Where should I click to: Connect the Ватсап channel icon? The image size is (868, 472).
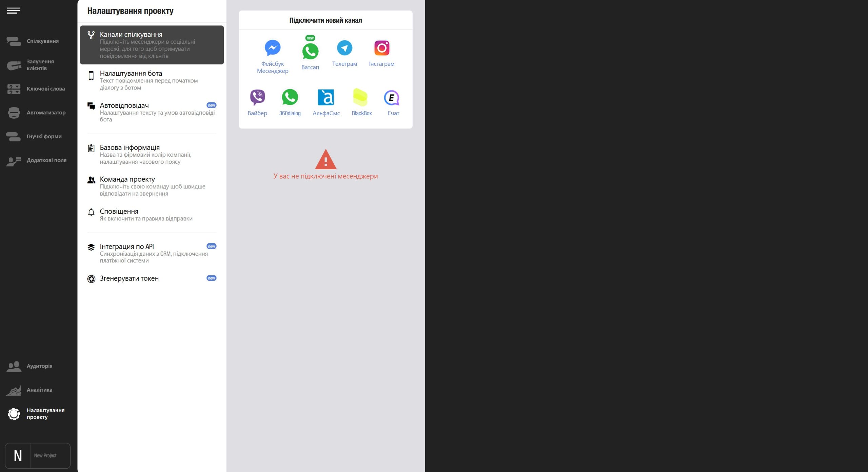310,51
